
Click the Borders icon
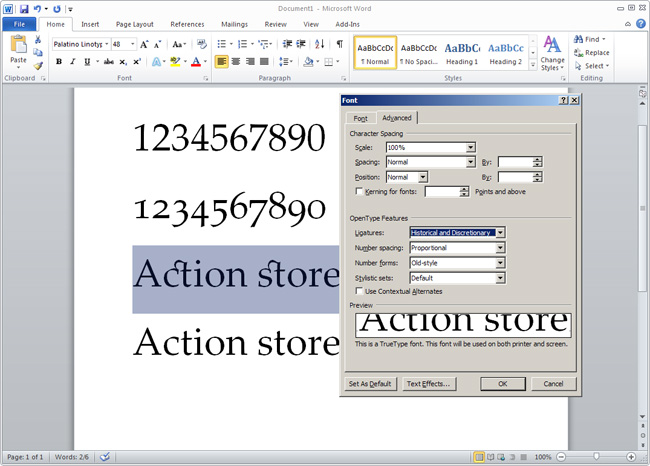(328, 62)
